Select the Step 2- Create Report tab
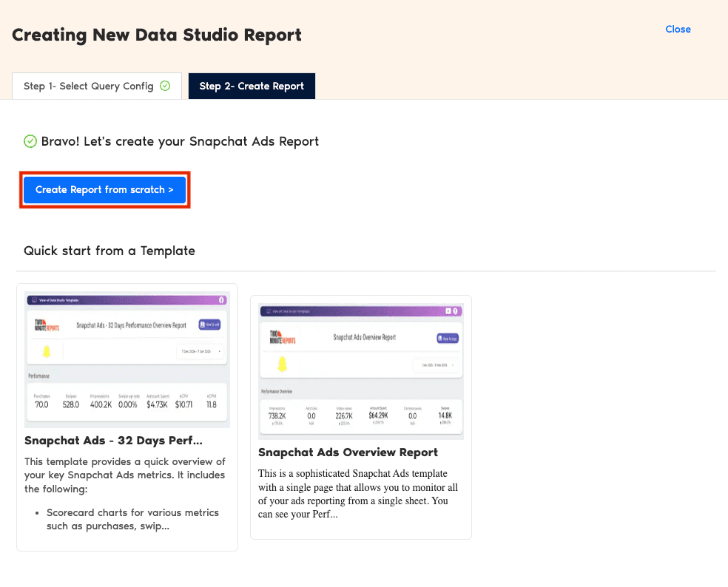The height and width of the screenshot is (587, 728). tap(252, 86)
